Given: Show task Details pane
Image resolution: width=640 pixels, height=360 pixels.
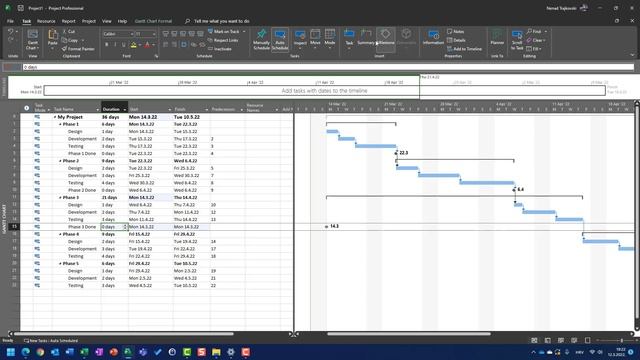Looking at the screenshot, I should pos(456,40).
